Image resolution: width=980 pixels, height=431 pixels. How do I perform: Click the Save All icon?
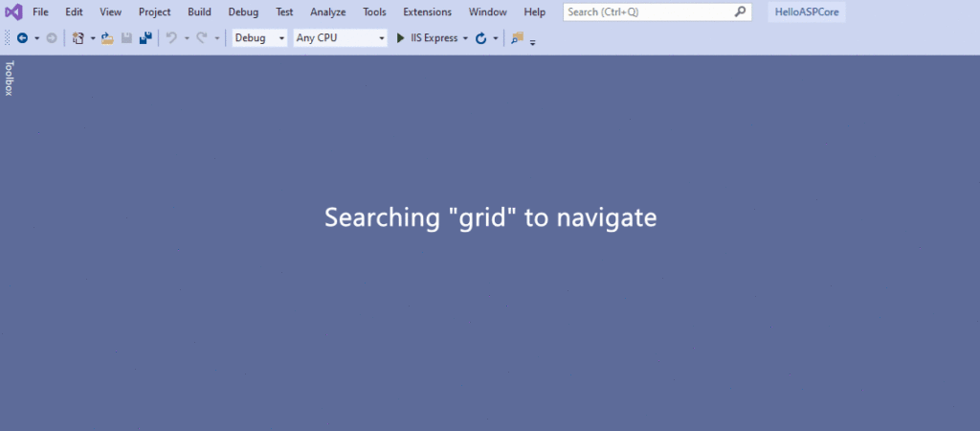(x=145, y=38)
